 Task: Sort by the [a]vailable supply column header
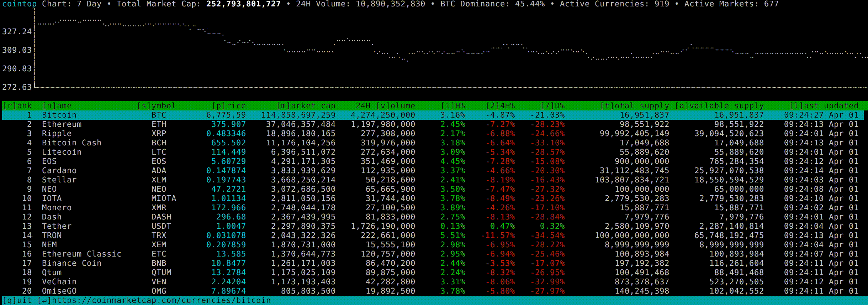click(719, 106)
